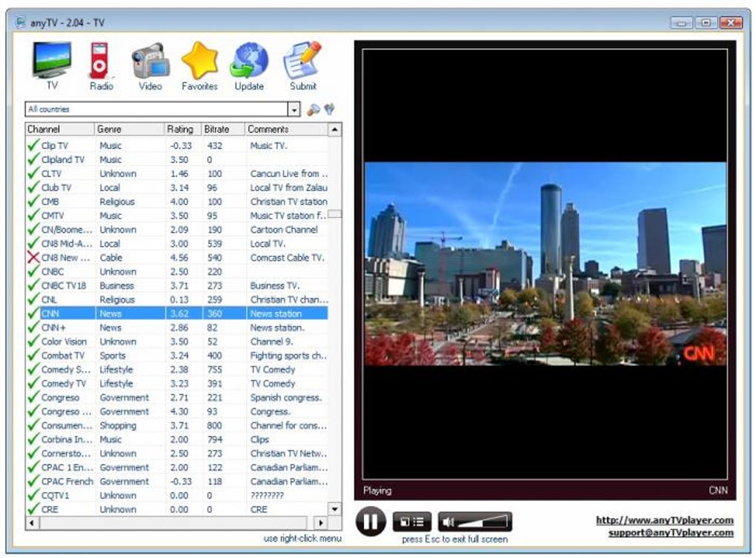756x558 pixels.
Task: Select the Comedy TV channel
Action: [x=177, y=383]
